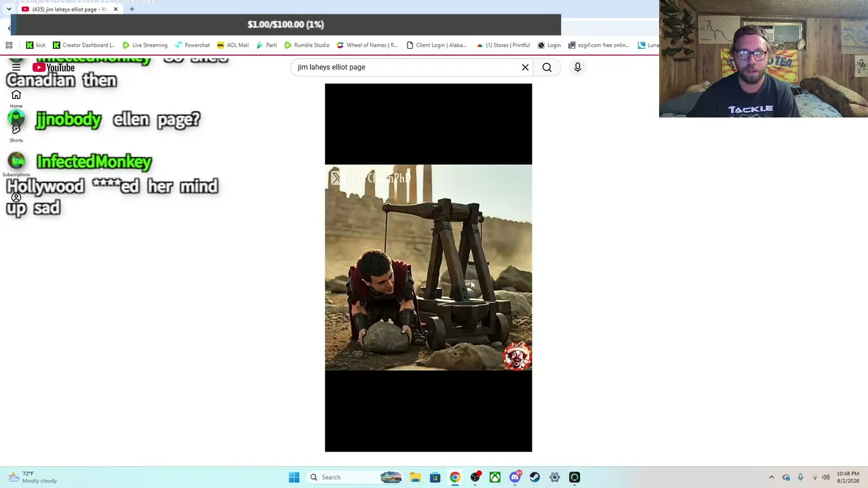Open the Chrome apps grid in bookmarks bar
868x488 pixels.
9,45
